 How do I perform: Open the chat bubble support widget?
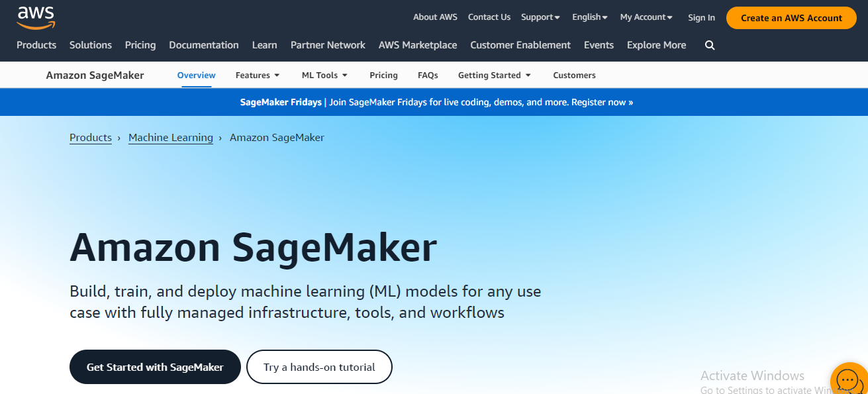coord(847,379)
